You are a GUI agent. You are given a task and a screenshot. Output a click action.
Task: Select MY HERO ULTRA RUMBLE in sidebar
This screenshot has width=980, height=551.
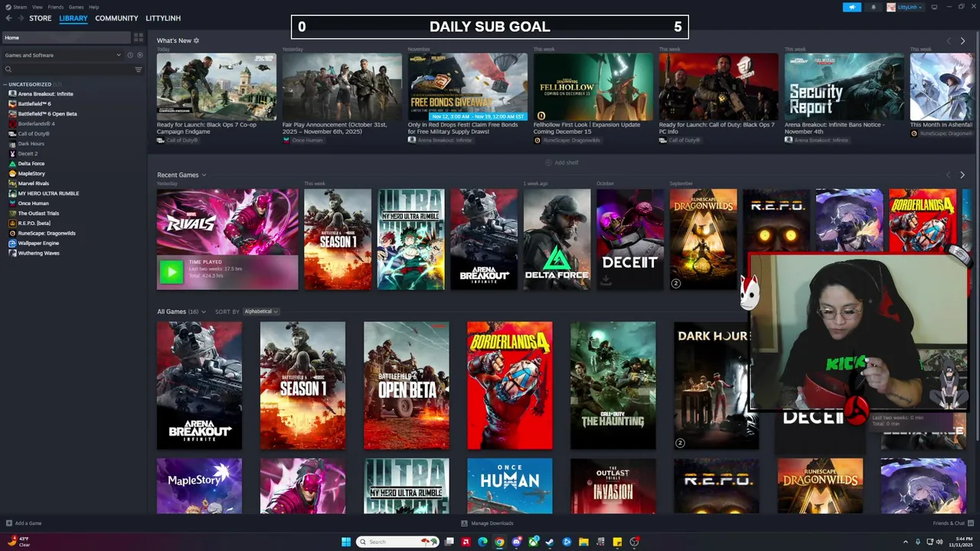point(48,194)
